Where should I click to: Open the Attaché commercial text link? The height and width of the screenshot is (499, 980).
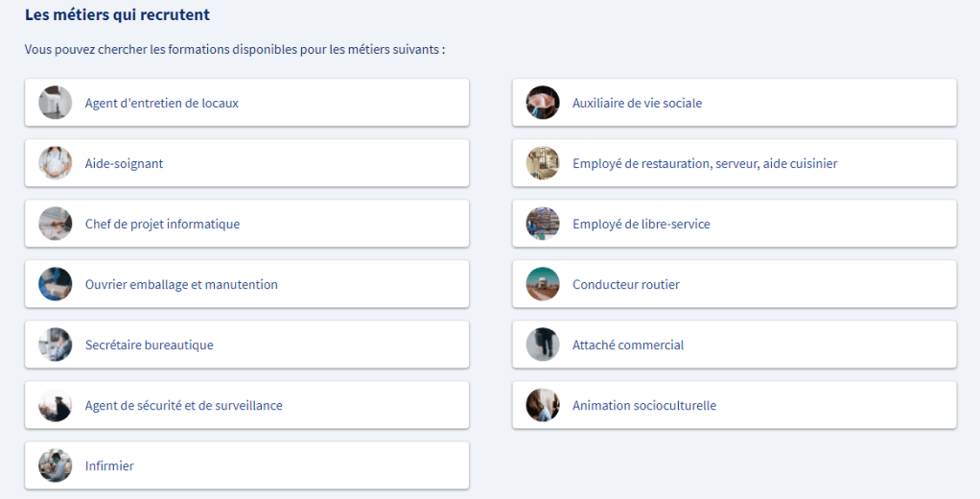tap(628, 345)
